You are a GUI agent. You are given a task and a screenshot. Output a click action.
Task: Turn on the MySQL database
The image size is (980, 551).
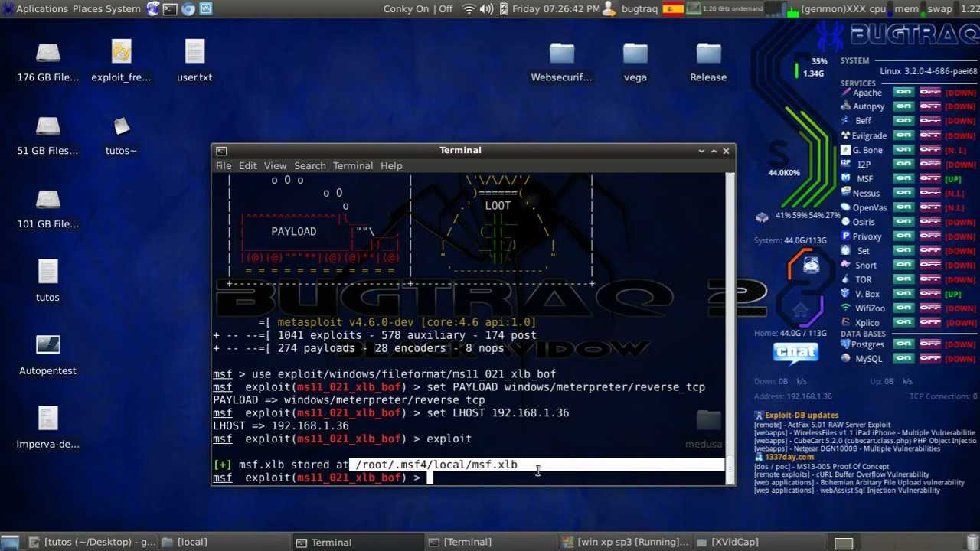(904, 358)
